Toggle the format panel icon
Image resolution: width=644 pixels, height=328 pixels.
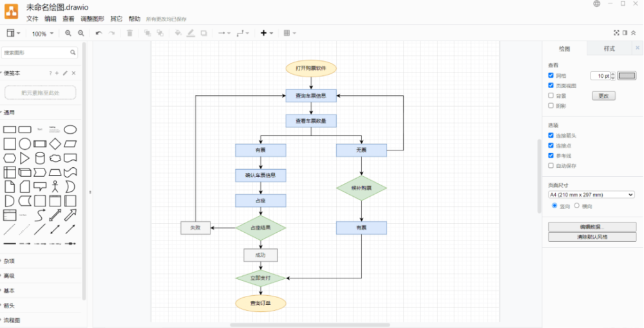pos(625,33)
